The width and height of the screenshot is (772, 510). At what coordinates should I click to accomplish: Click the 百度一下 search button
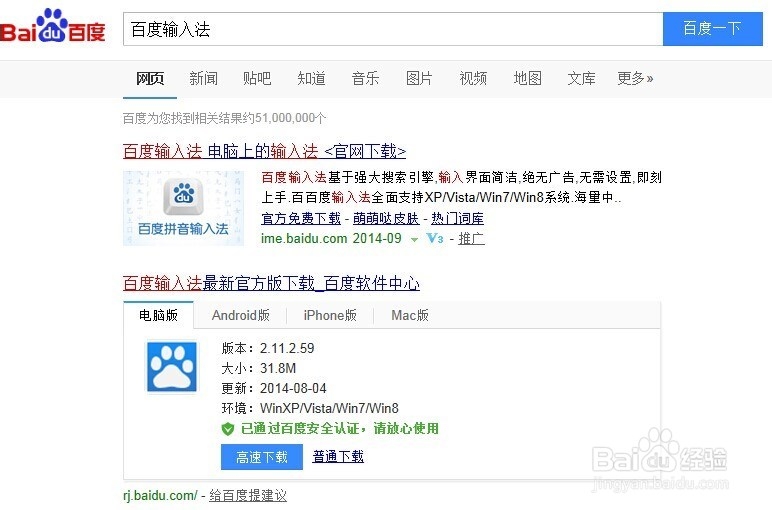(x=712, y=30)
